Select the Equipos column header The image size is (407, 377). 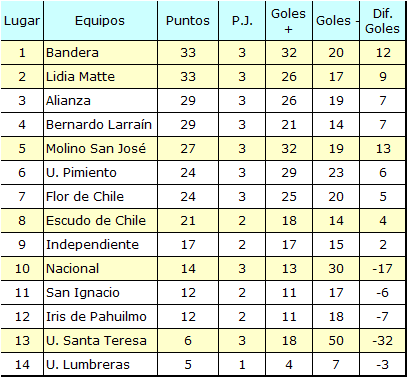point(100,21)
